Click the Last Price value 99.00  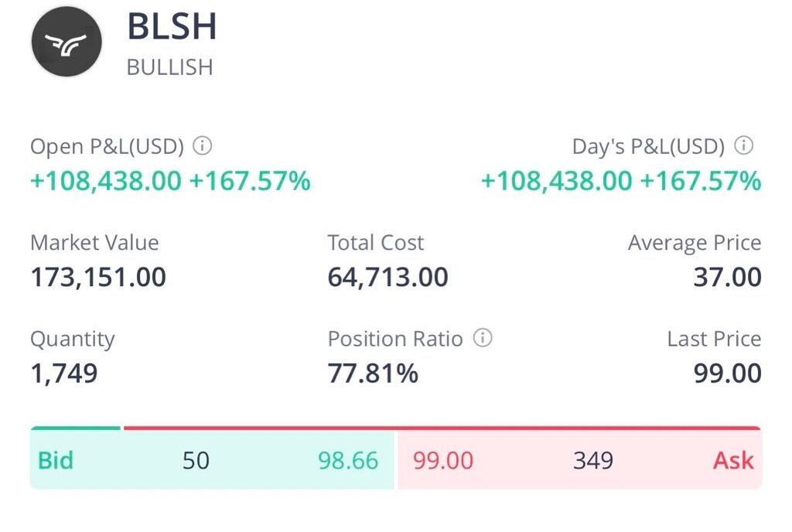coord(727,373)
